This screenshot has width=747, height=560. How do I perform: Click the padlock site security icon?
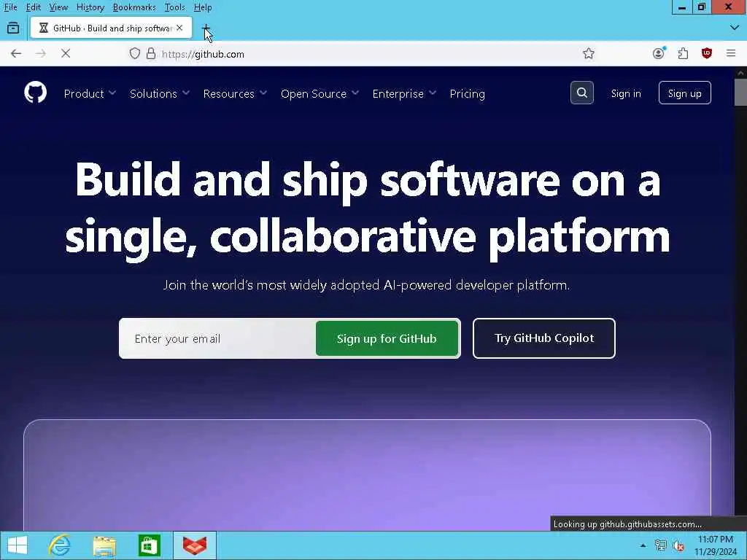click(151, 54)
